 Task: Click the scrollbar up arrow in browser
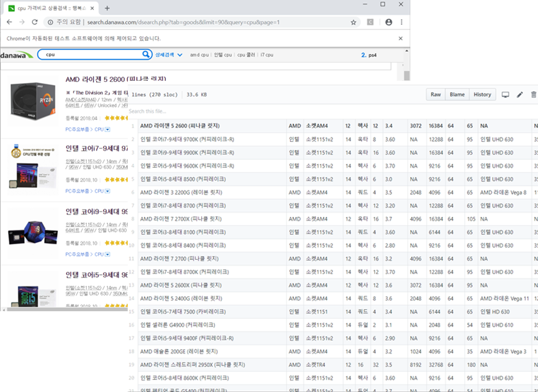tap(407, 51)
